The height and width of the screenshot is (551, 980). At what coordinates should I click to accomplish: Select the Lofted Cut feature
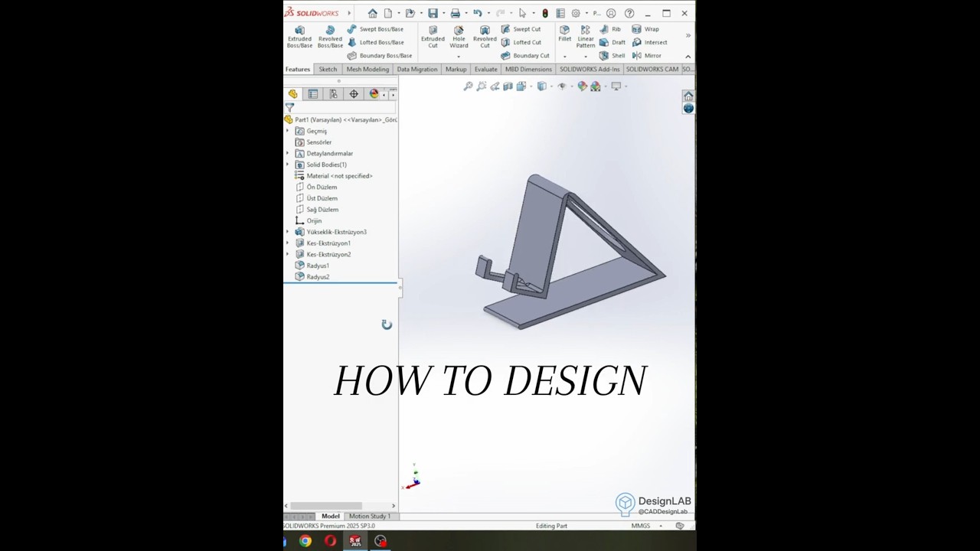(x=521, y=42)
